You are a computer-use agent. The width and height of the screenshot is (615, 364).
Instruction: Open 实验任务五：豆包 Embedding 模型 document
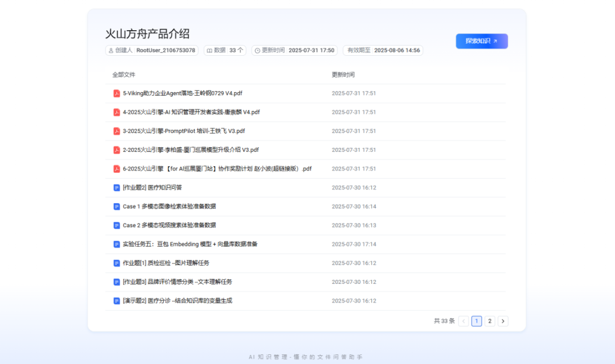click(x=190, y=244)
